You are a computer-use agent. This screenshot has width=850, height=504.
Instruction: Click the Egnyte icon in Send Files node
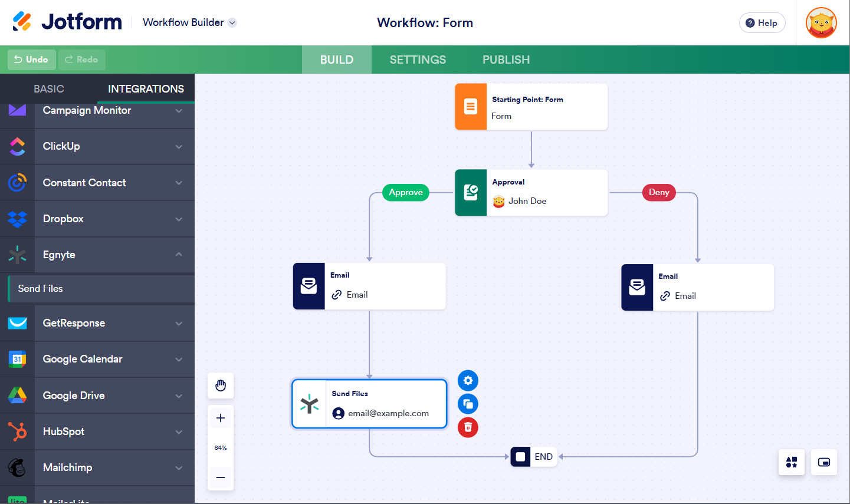[x=309, y=404]
